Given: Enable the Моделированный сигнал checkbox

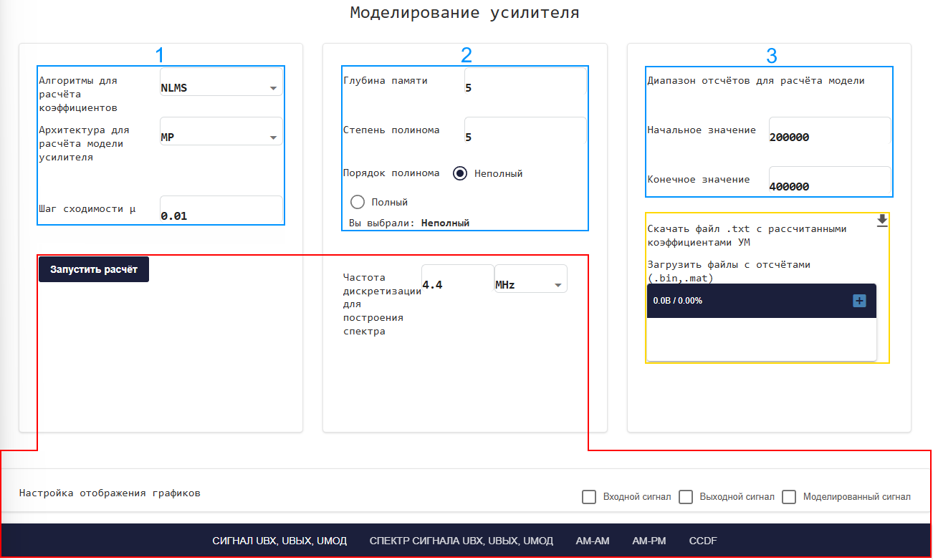Looking at the screenshot, I should (789, 497).
